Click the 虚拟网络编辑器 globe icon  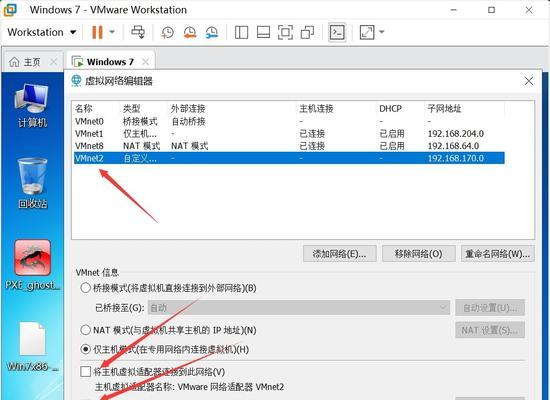(76, 81)
